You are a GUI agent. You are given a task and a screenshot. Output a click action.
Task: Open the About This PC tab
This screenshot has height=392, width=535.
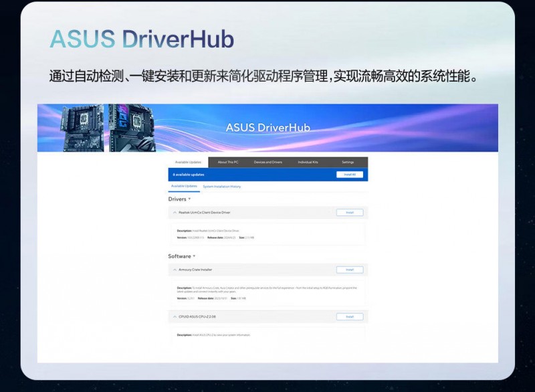pos(228,162)
